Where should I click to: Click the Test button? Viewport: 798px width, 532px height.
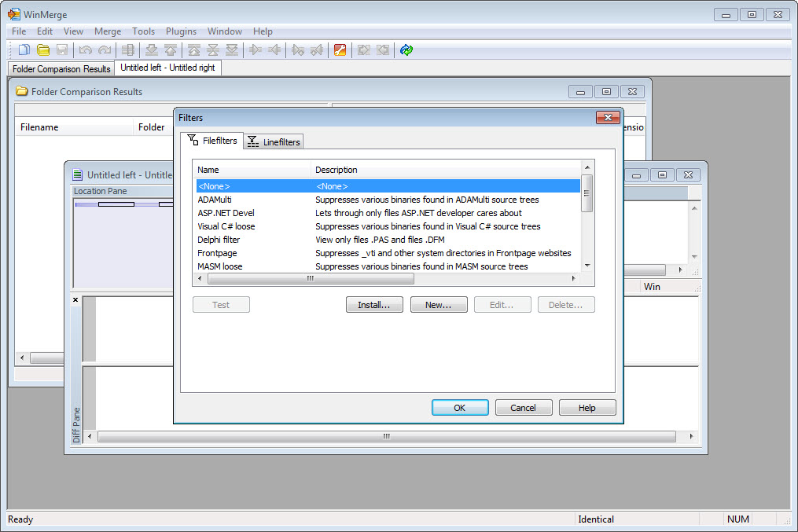(222, 305)
